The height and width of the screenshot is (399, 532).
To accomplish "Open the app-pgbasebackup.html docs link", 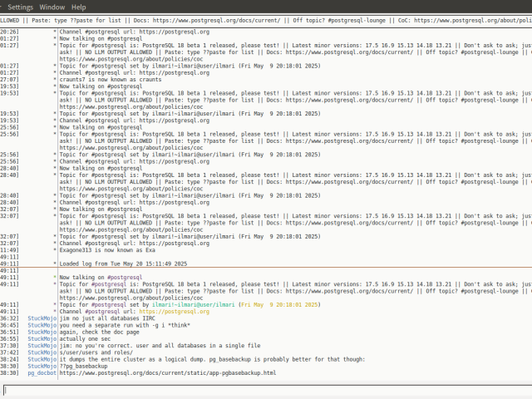I will click(167, 373).
